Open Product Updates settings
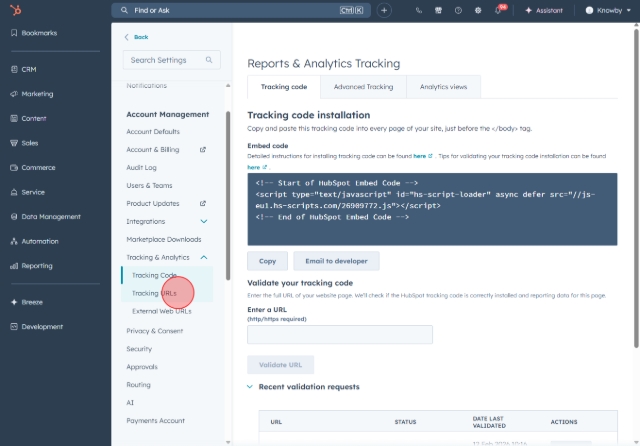The height and width of the screenshot is (446, 640). click(x=153, y=203)
